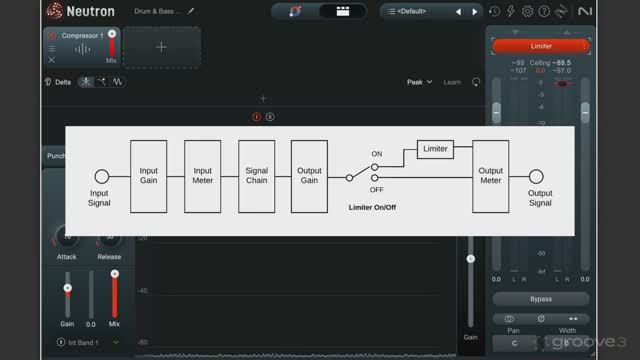Image resolution: width=640 pixels, height=360 pixels.
Task: Open the preset list menu icon
Action: point(391,11)
